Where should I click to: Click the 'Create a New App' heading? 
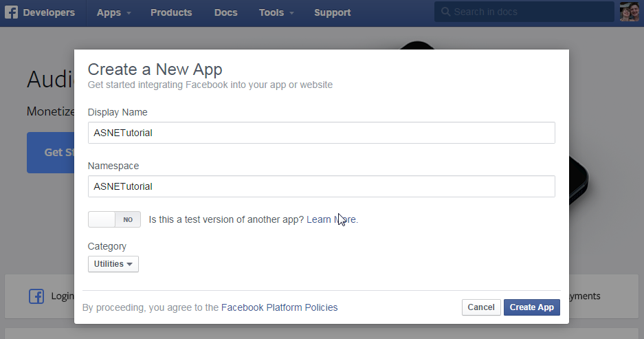click(x=155, y=69)
